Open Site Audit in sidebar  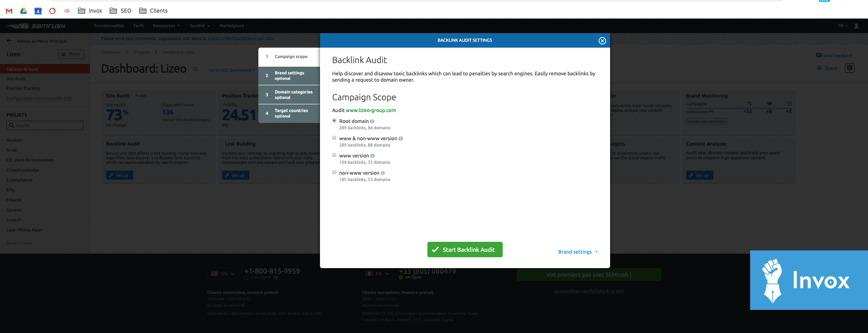(x=16, y=79)
